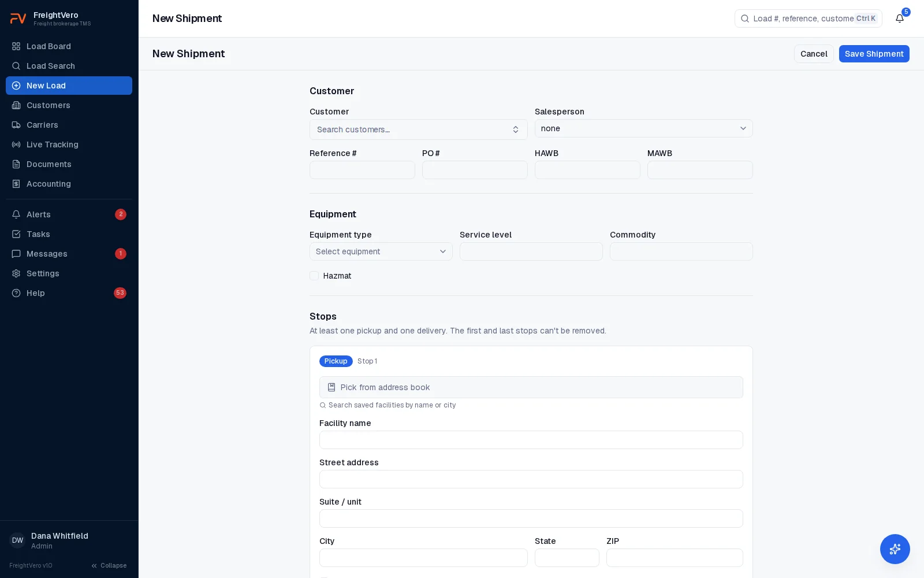Click the red Alerts count badge

pos(121,214)
